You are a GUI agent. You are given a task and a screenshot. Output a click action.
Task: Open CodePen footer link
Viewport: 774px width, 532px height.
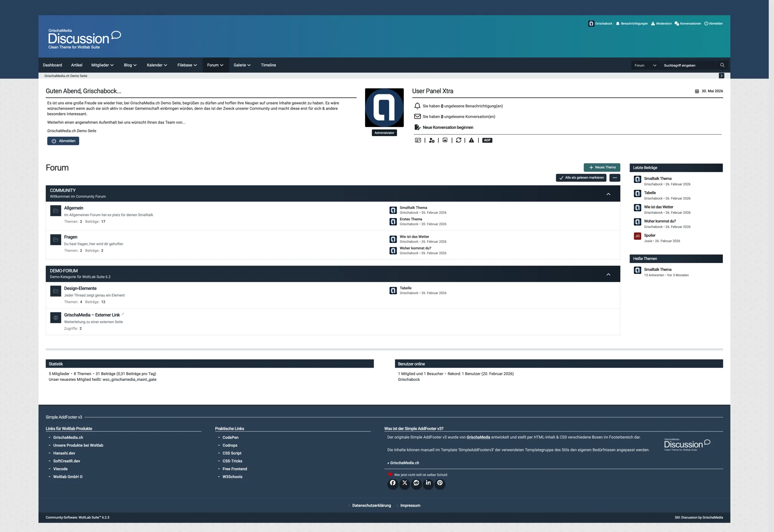230,438
